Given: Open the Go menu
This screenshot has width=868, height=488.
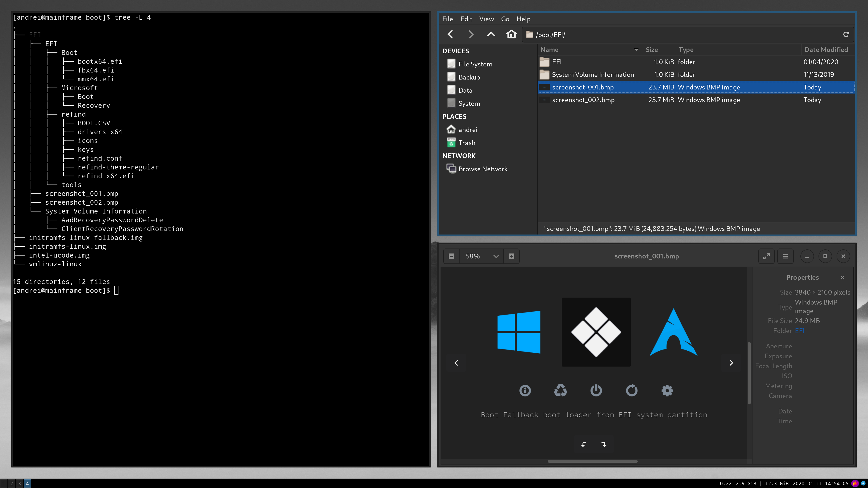Looking at the screenshot, I should pyautogui.click(x=505, y=19).
